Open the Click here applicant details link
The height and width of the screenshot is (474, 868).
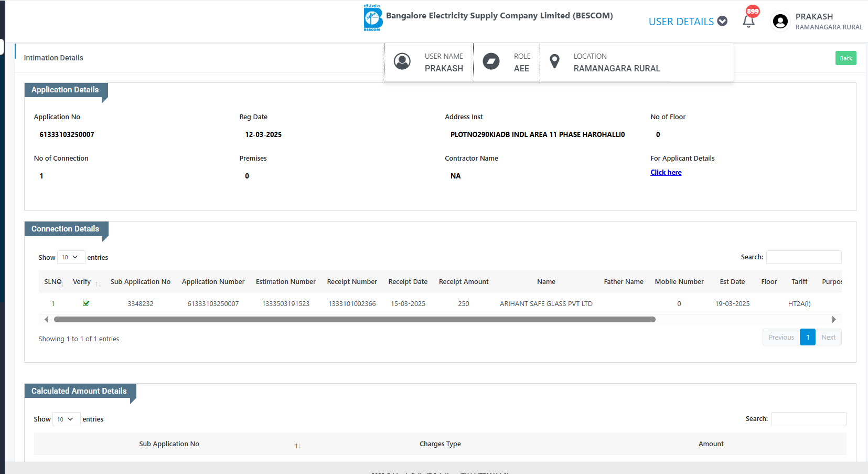tap(666, 173)
